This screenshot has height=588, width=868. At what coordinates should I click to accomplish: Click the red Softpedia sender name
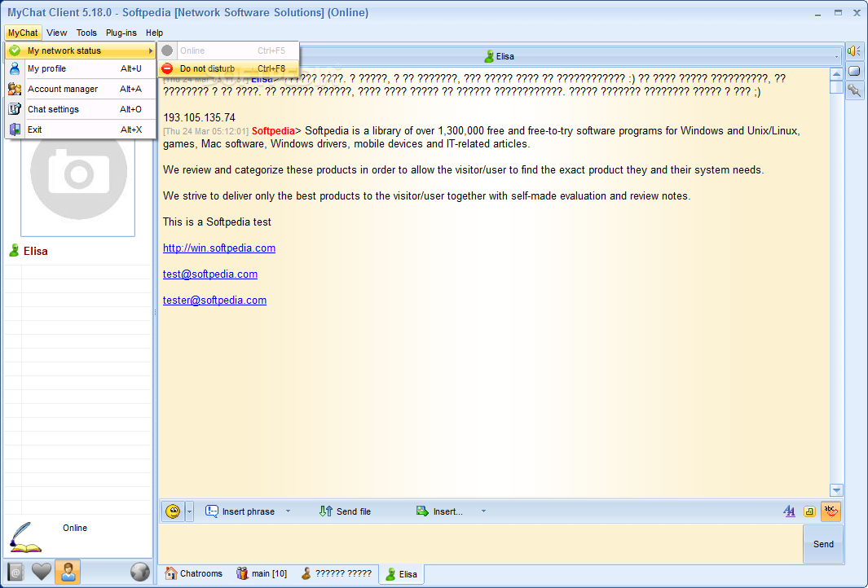click(273, 131)
